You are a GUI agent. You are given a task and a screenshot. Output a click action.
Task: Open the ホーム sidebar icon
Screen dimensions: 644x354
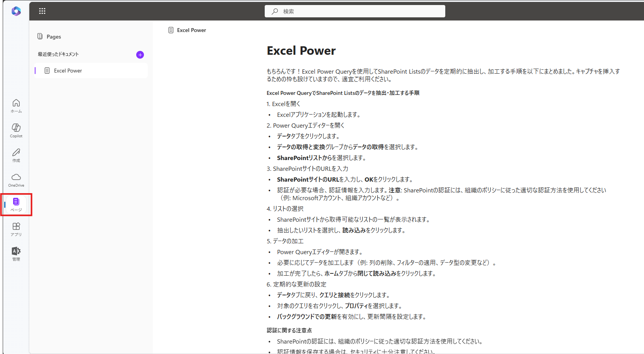(x=16, y=106)
